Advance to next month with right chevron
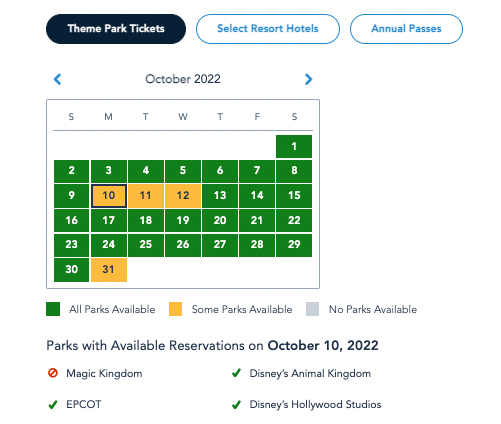501x424 pixels. point(308,79)
